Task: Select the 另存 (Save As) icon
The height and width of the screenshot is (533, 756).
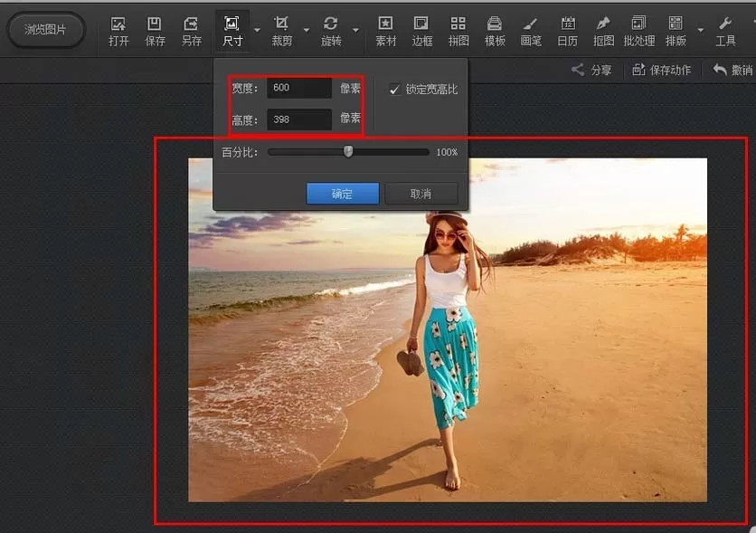Action: pyautogui.click(x=192, y=32)
